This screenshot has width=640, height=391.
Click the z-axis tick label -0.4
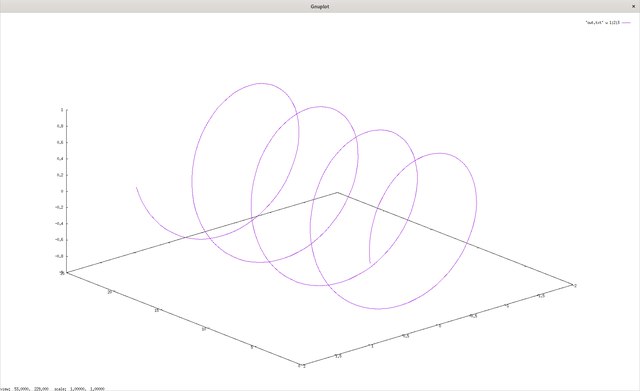click(59, 224)
